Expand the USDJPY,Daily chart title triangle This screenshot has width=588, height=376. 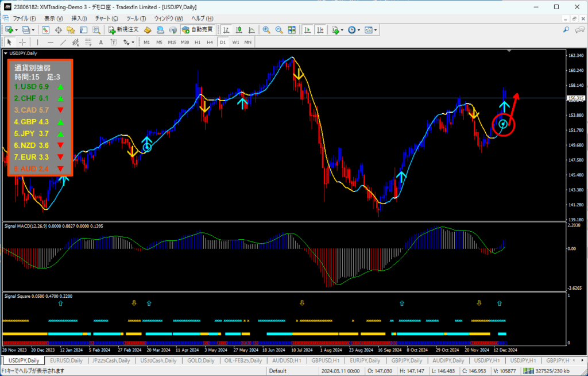pyautogui.click(x=6, y=53)
